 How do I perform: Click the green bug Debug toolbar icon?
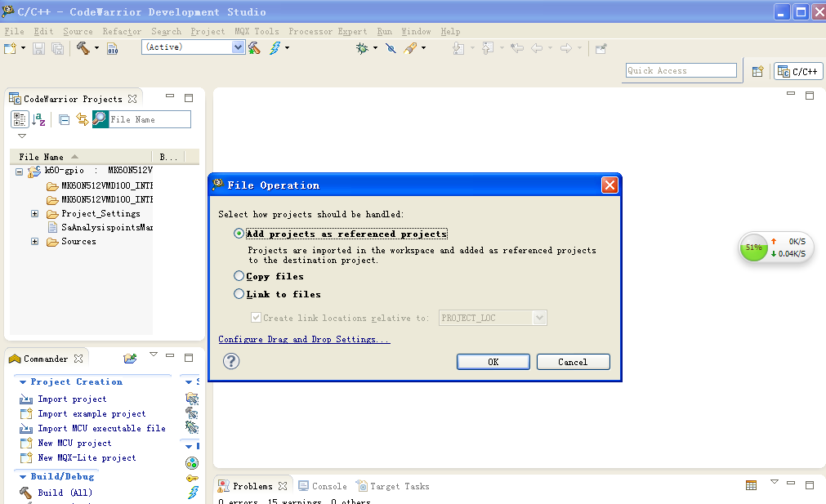pos(362,48)
